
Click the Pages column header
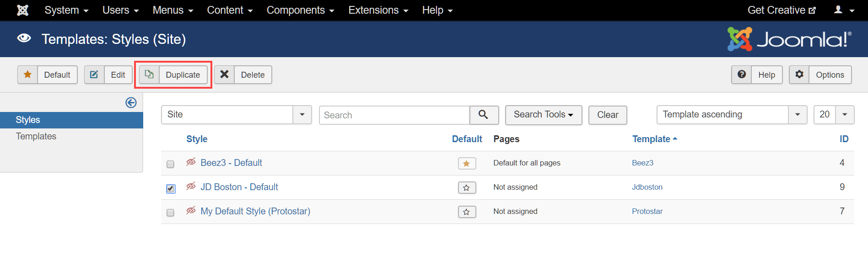[506, 139]
